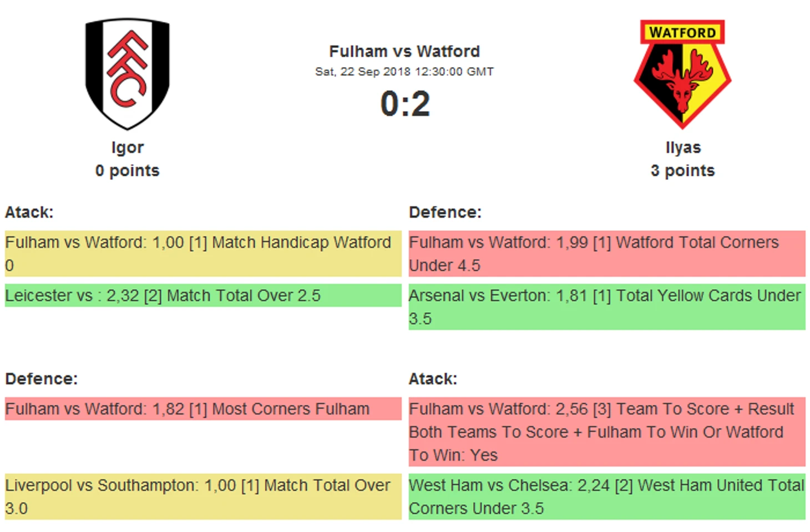
Task: Open Arsenal vs Everton Yellow Cards bet
Action: 607,307
